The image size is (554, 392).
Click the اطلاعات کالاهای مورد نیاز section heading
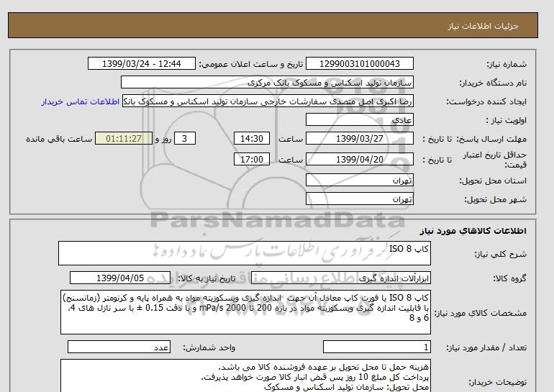point(473,231)
